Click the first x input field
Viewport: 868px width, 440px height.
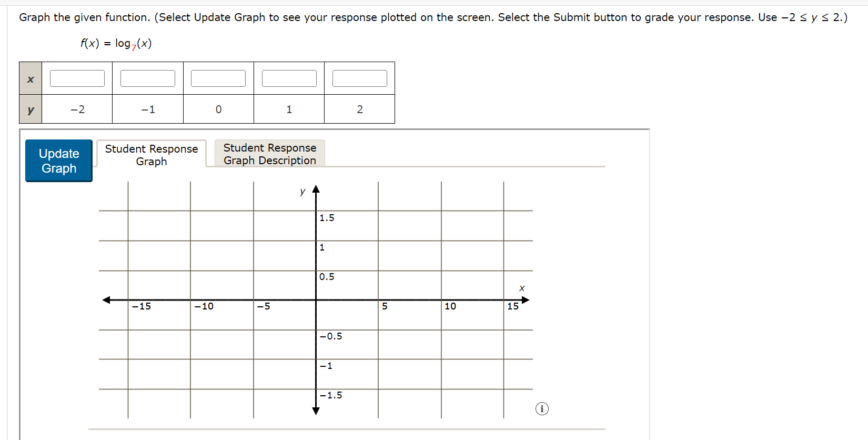77,77
